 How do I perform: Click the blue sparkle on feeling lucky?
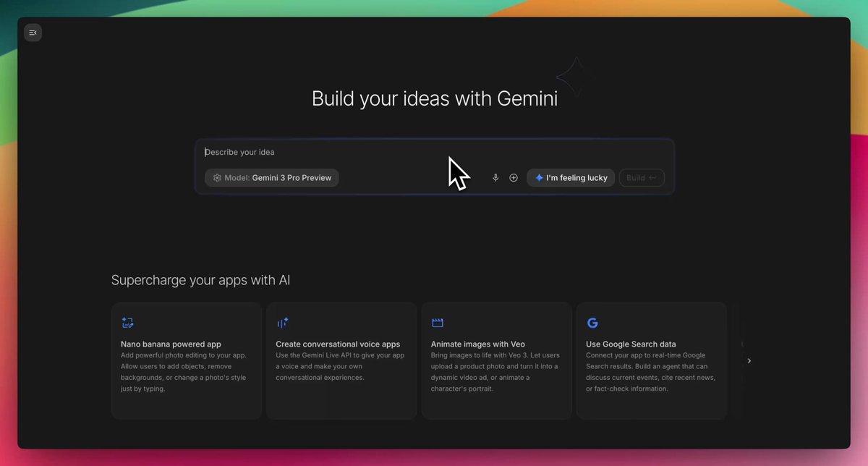click(539, 178)
